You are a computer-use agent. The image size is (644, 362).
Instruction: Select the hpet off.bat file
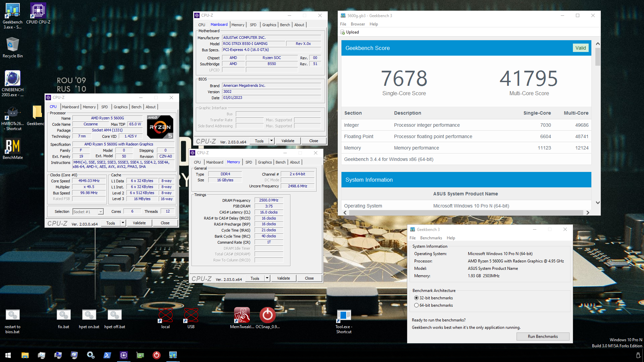[114, 319]
